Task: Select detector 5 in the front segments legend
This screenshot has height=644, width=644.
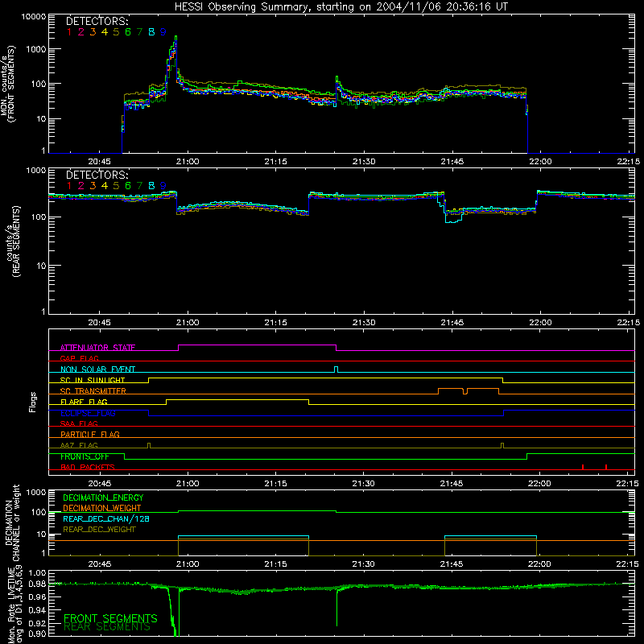Action: (x=116, y=32)
